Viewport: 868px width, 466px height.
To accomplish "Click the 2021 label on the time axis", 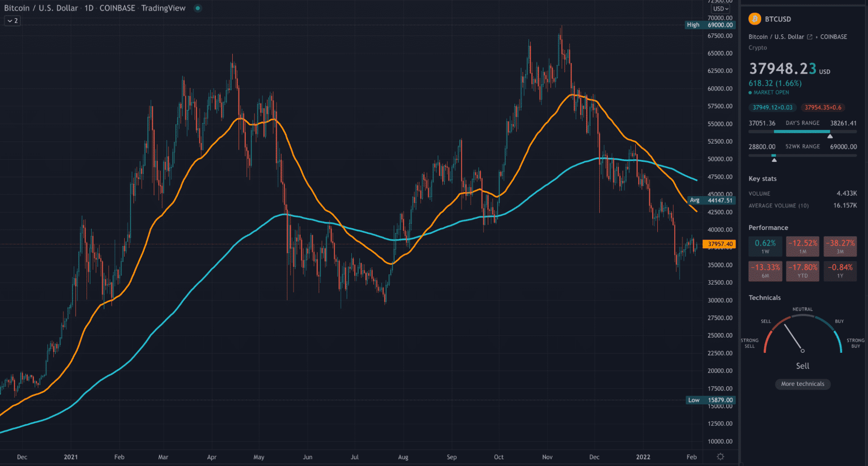I will point(71,457).
